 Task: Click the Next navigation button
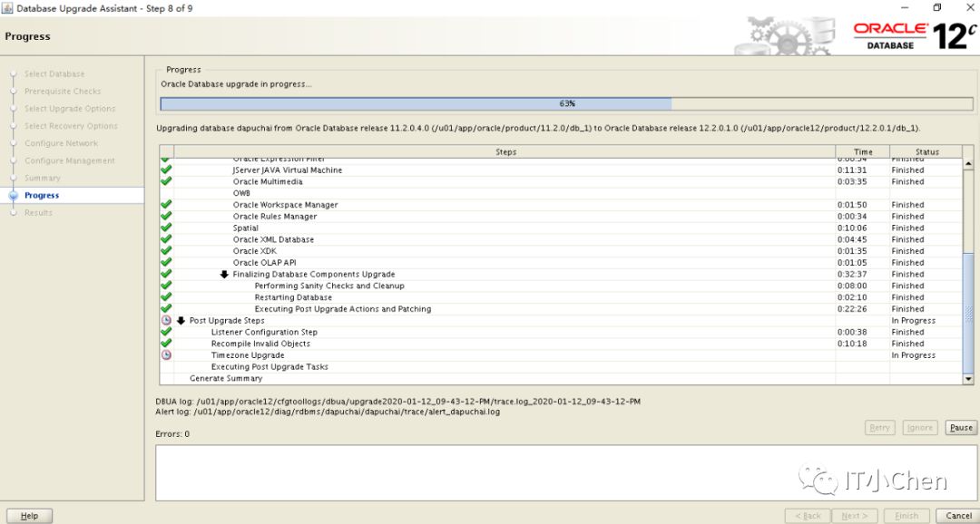[855, 516]
